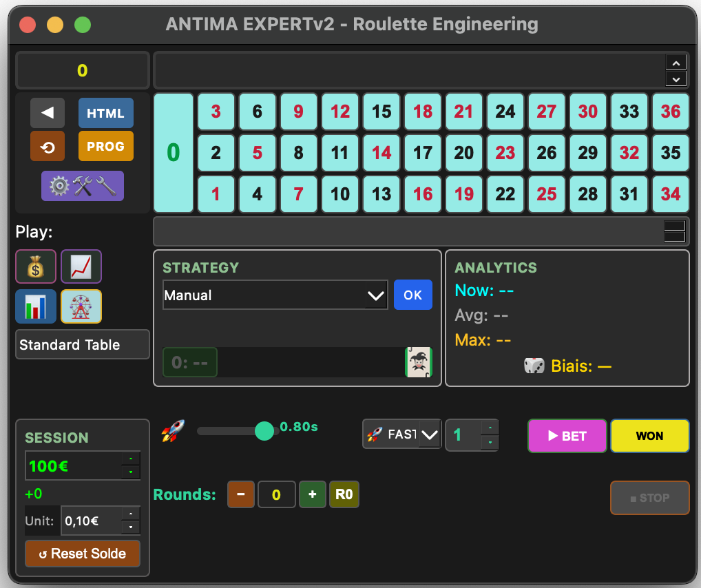Click the small scroll control under the number grid
Screen dimensions: 701x588
[x=675, y=231]
